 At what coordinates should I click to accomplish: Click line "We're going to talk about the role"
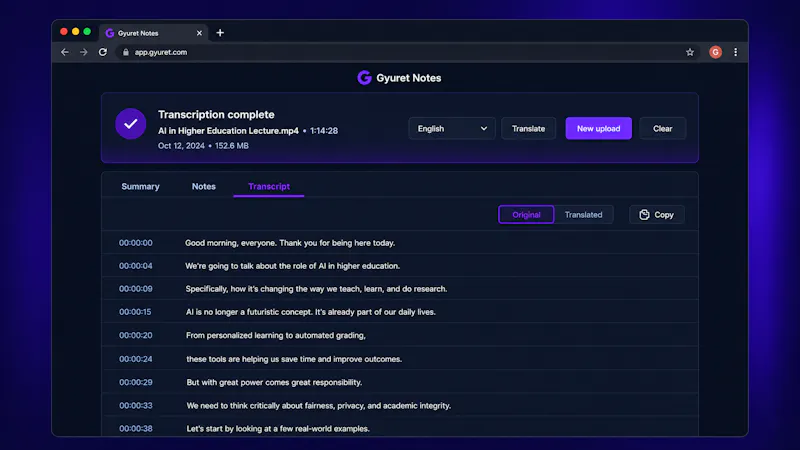292,266
